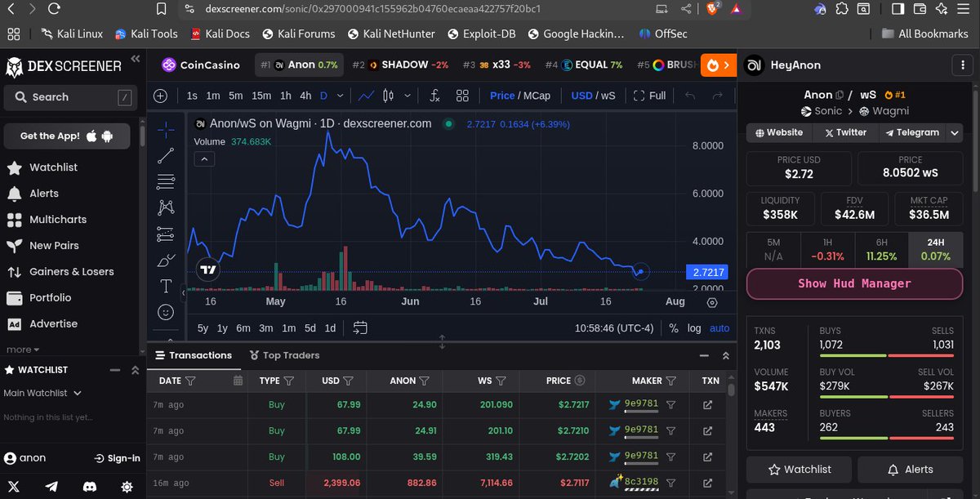Select the 6H price change tab
The image size is (980, 499).
881,250
